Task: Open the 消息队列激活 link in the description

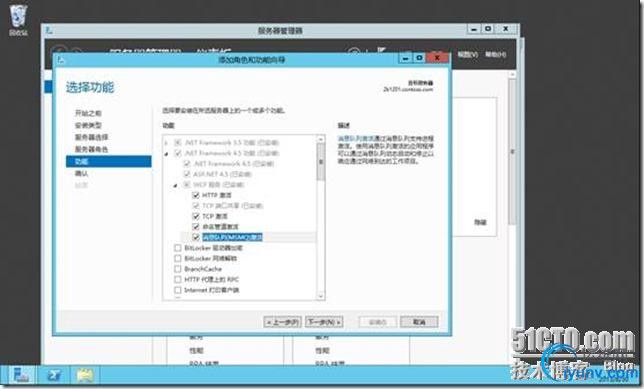Action: pyautogui.click(x=355, y=139)
